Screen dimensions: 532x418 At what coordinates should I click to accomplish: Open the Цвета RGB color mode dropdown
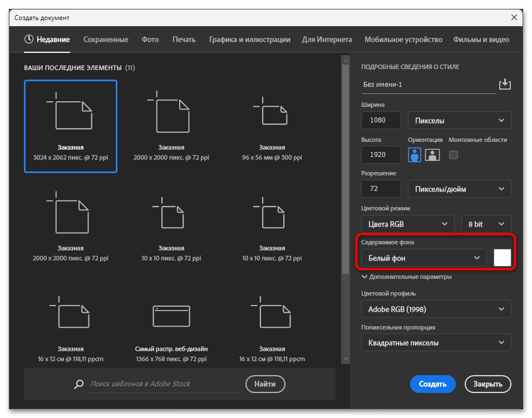[407, 224]
